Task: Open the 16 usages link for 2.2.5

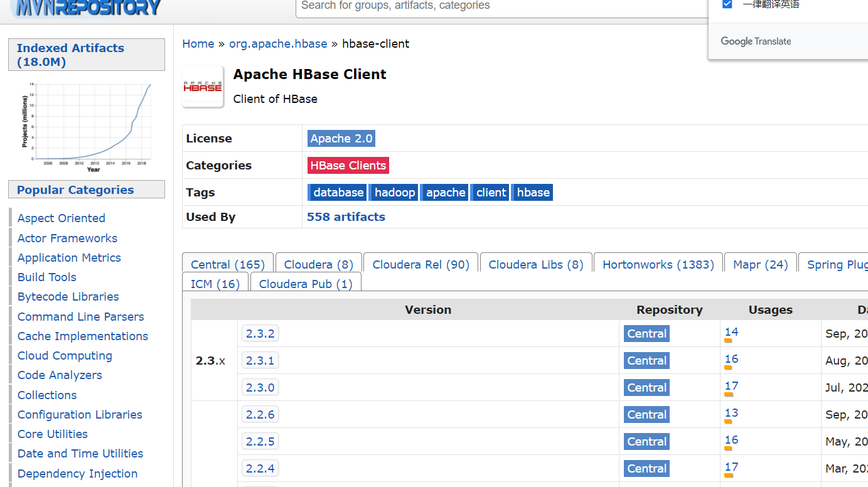Action: tap(731, 440)
